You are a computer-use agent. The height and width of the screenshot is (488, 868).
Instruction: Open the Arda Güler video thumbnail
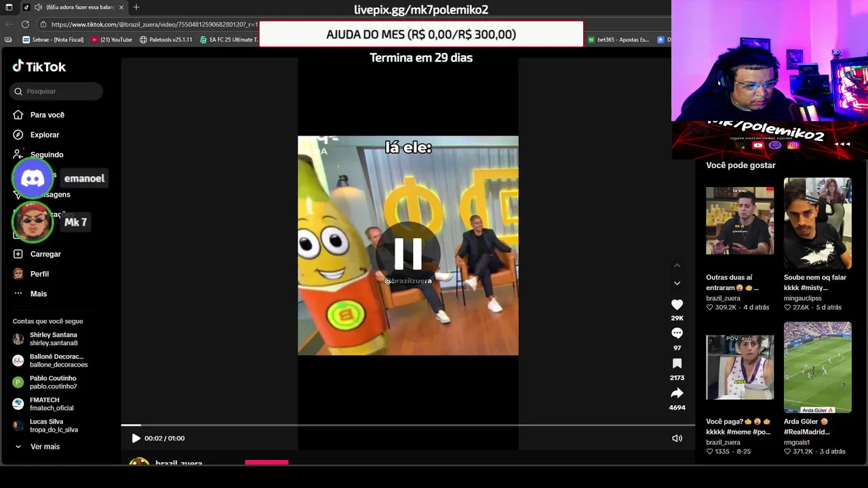click(x=818, y=367)
